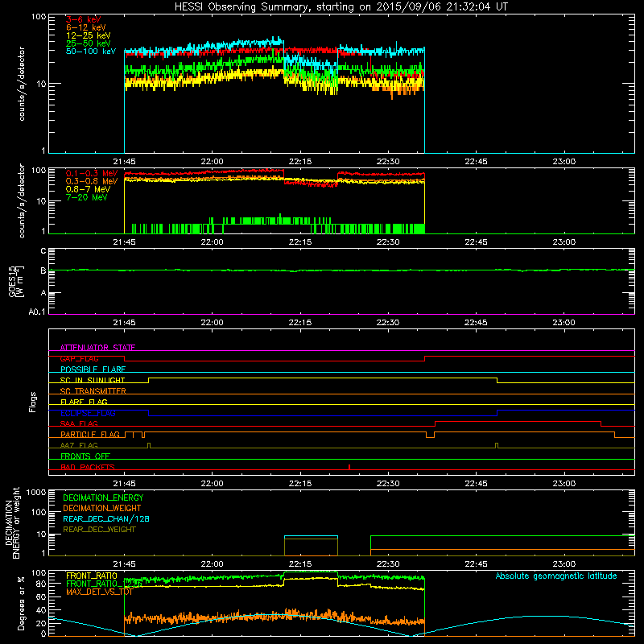Select the SC_IN_SUNLIGHT label
Image resolution: width=644 pixels, height=644 pixels.
pyautogui.click(x=93, y=380)
